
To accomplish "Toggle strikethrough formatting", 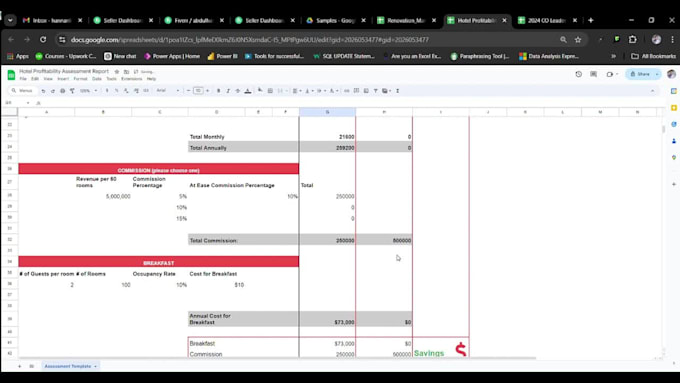I will 238,91.
